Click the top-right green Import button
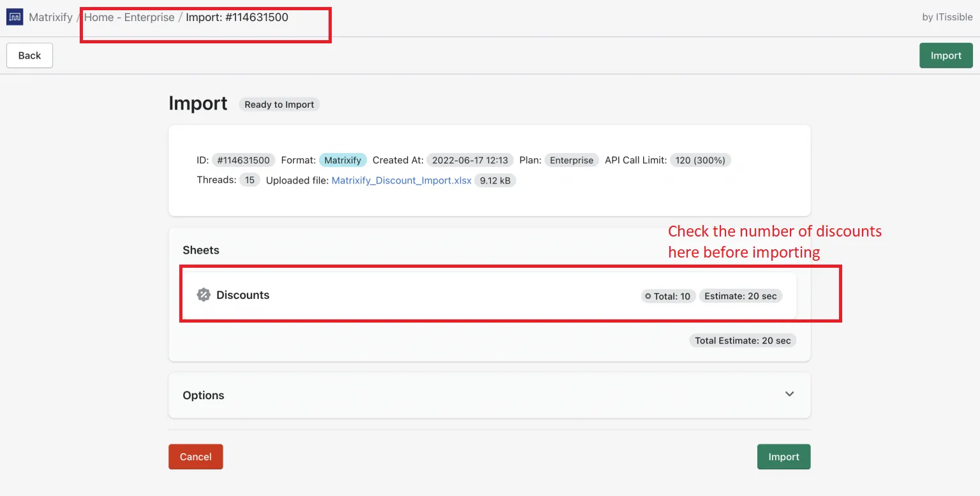980x496 pixels. tap(946, 55)
